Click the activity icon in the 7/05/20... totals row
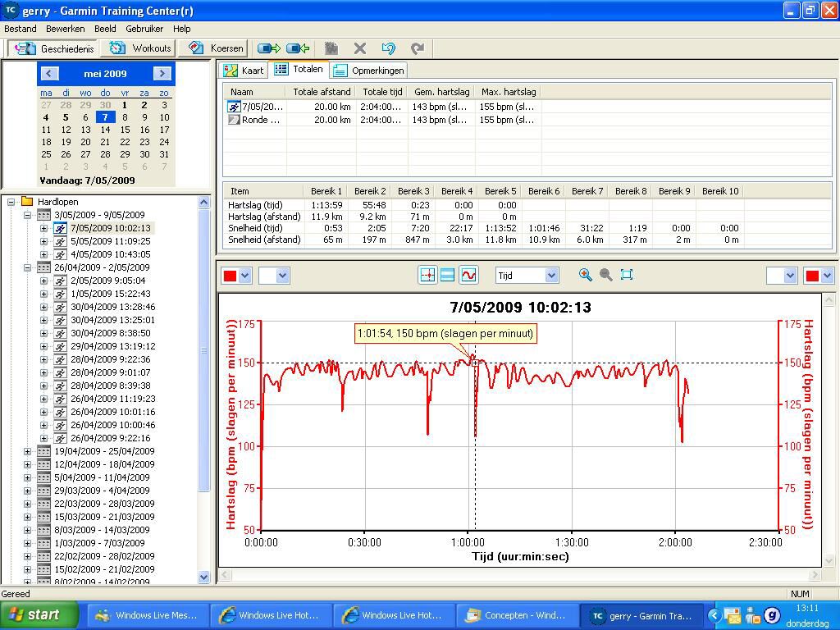840x630 pixels. point(234,107)
